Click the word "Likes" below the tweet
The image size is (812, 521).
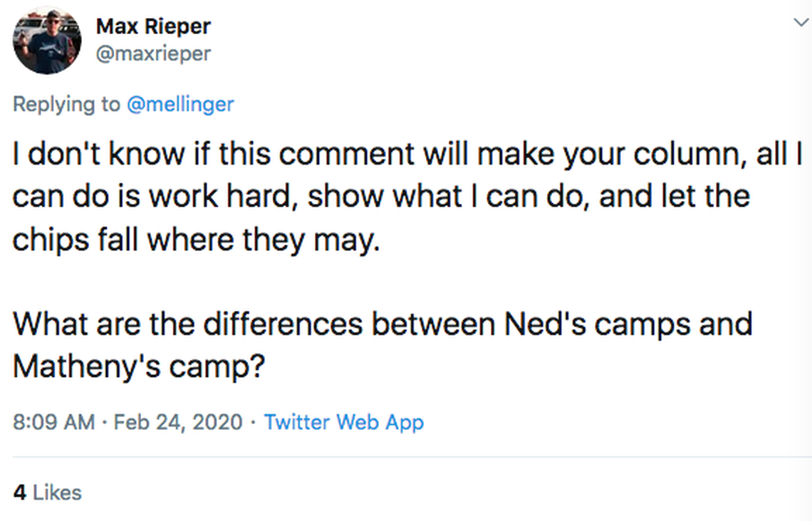coord(57,492)
